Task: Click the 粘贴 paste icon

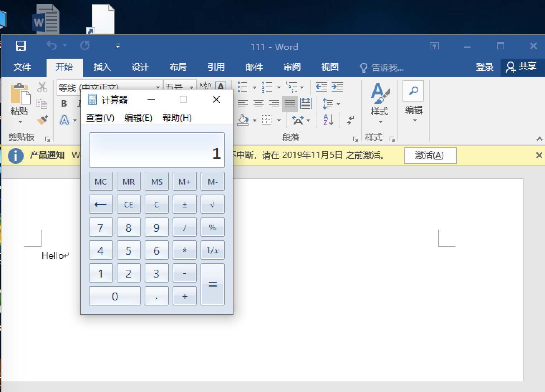Action: pyautogui.click(x=20, y=94)
